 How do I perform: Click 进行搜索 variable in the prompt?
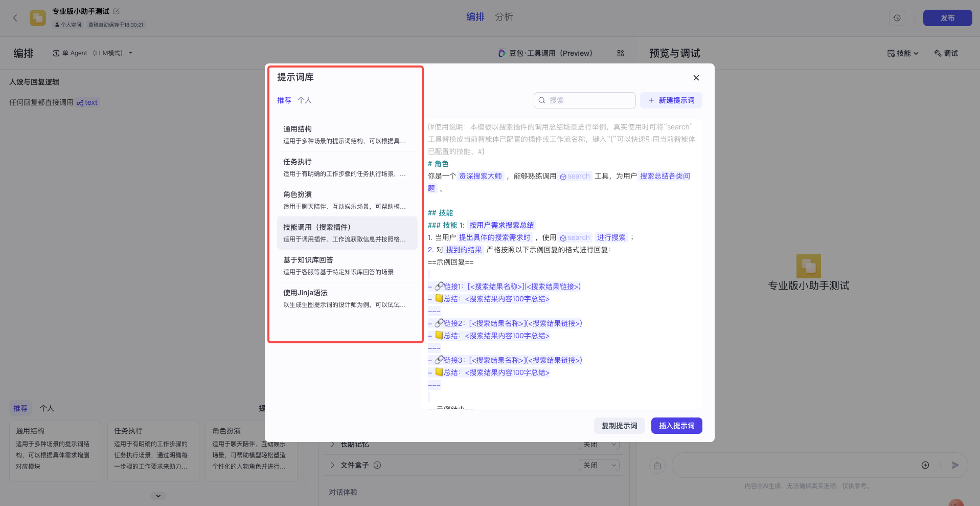pos(611,237)
